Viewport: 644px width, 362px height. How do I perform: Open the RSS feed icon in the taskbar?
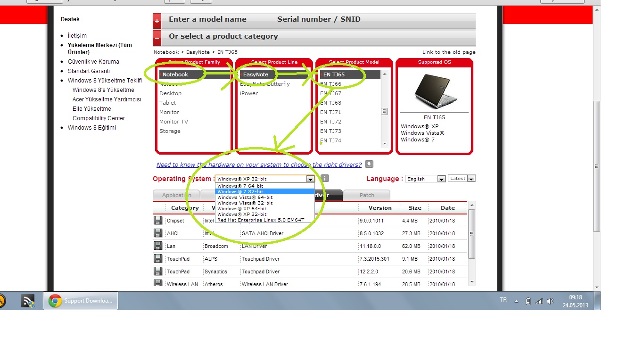[x=28, y=301]
